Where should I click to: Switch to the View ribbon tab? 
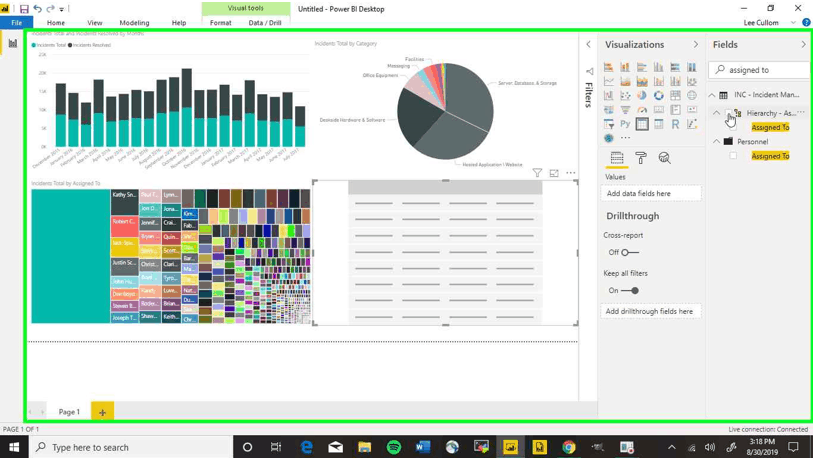point(95,23)
